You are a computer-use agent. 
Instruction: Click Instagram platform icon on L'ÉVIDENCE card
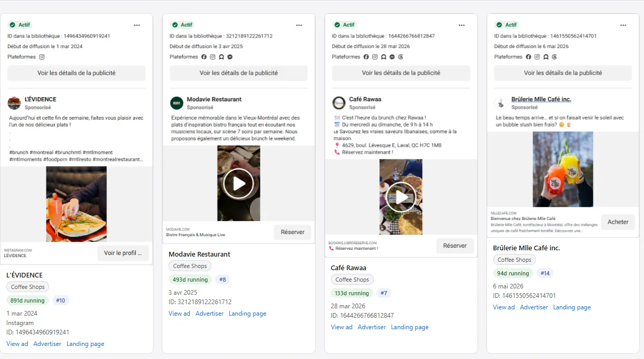pyautogui.click(x=42, y=57)
